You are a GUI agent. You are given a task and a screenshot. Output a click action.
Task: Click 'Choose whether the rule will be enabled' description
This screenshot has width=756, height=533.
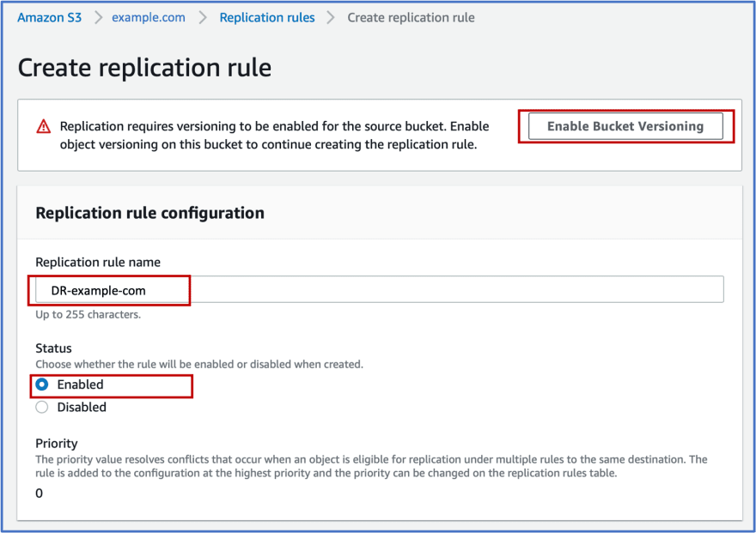click(199, 365)
